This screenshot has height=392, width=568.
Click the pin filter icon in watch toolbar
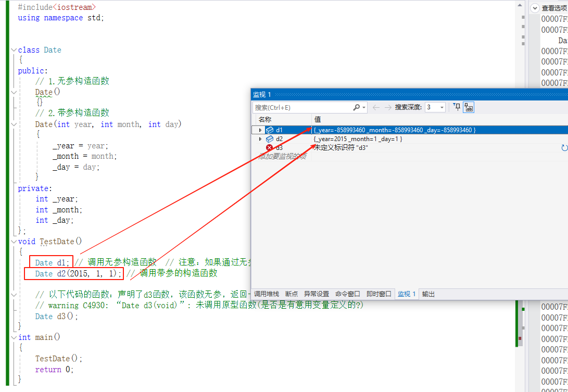point(457,107)
